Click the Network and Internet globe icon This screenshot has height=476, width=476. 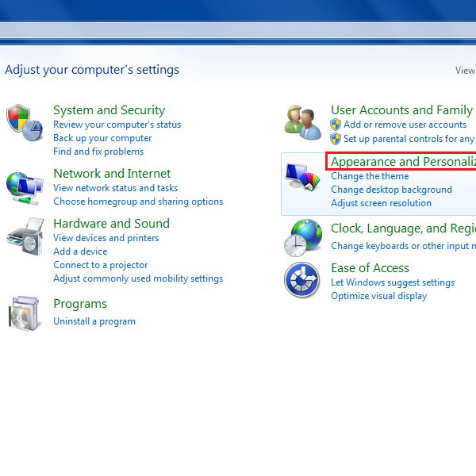coord(25,188)
